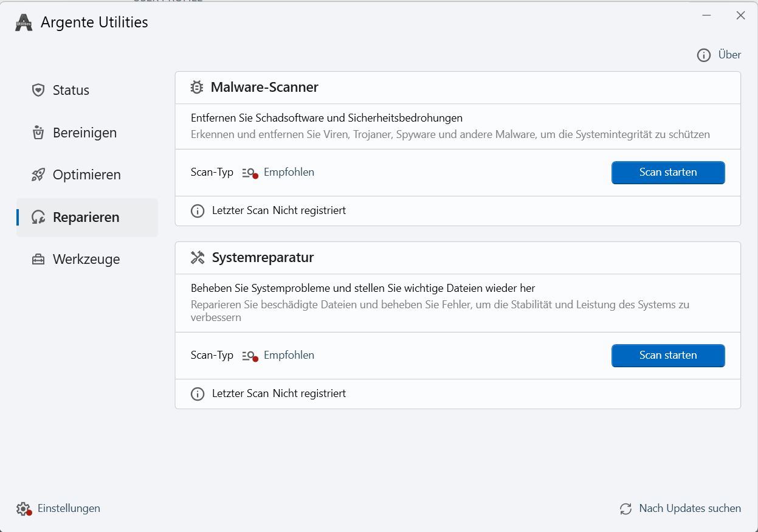Screen dimensions: 758x532
Task: Open the Über info icon
Action: [703, 55]
